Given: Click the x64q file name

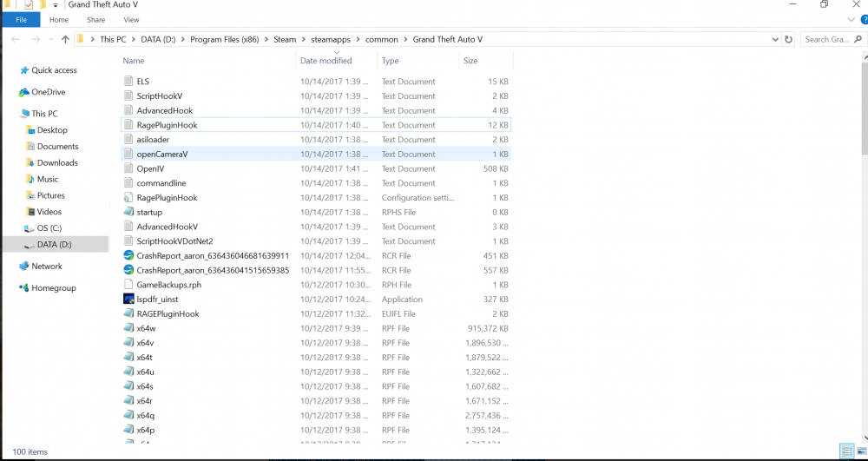Looking at the screenshot, I should (146, 416).
